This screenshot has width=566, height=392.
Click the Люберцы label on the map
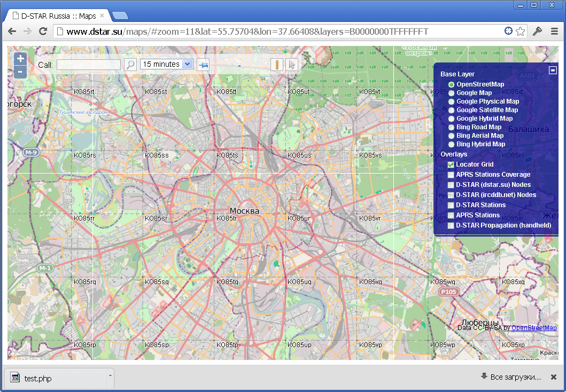click(480, 322)
